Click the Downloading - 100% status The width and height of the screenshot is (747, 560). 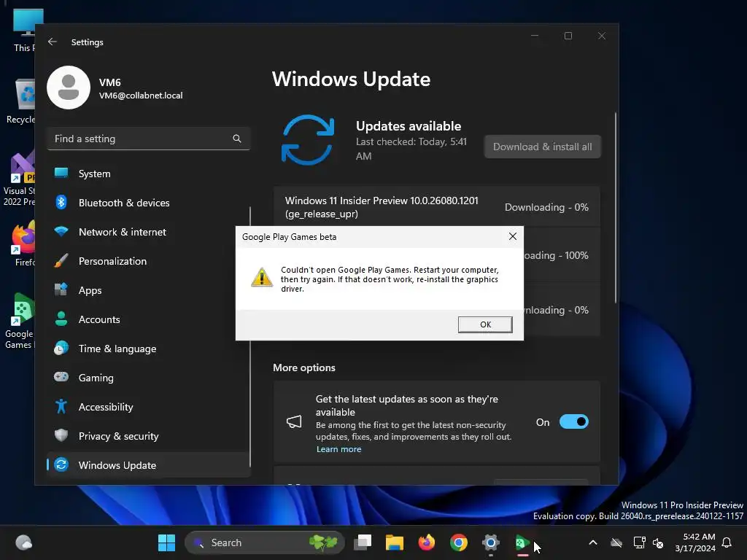555,255
